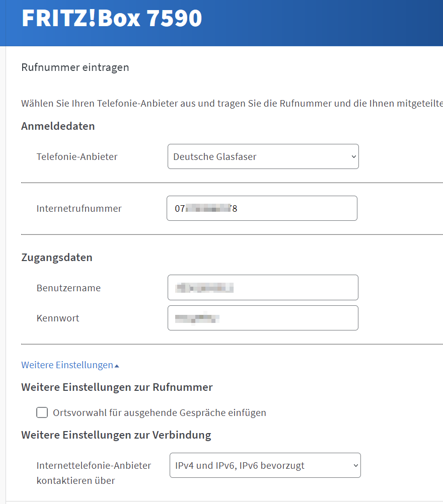Image resolution: width=443 pixels, height=504 pixels.
Task: Open the Telefonie-Anbieter dropdown
Action: coord(263,156)
